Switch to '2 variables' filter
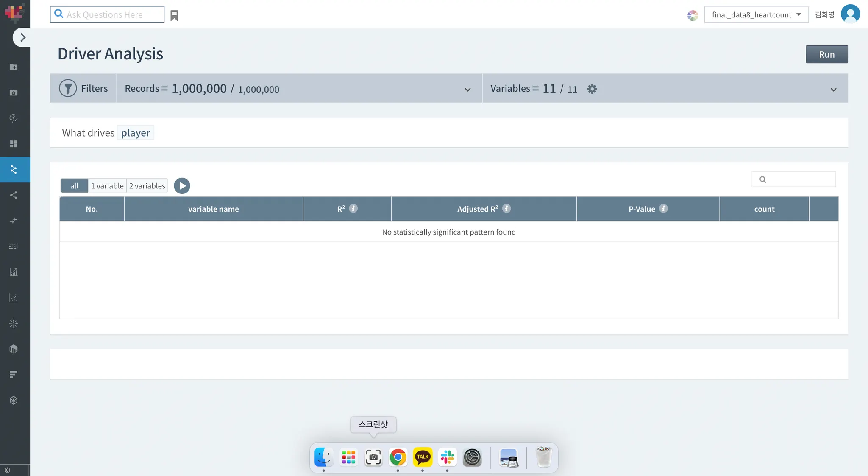Image resolution: width=868 pixels, height=476 pixels. (x=147, y=186)
